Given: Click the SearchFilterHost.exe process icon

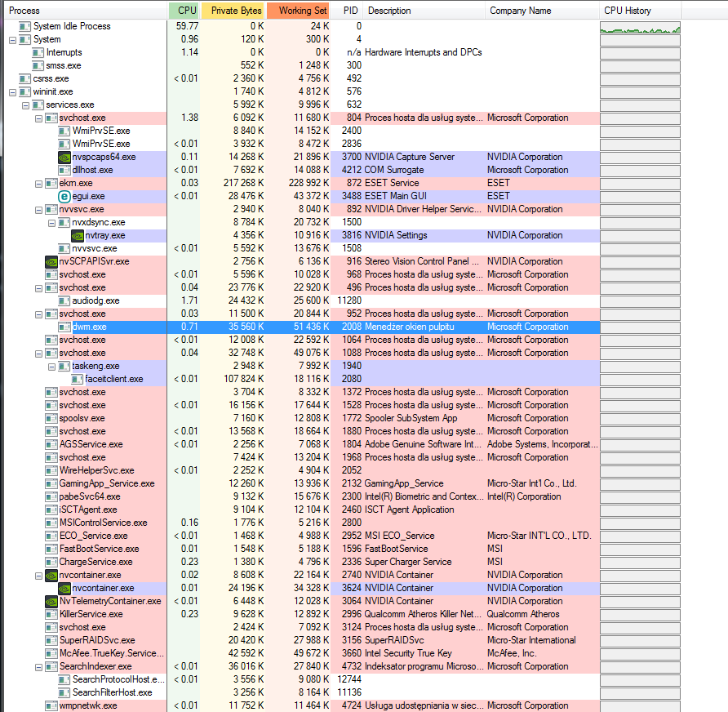Looking at the screenshot, I should pyautogui.click(x=64, y=692).
